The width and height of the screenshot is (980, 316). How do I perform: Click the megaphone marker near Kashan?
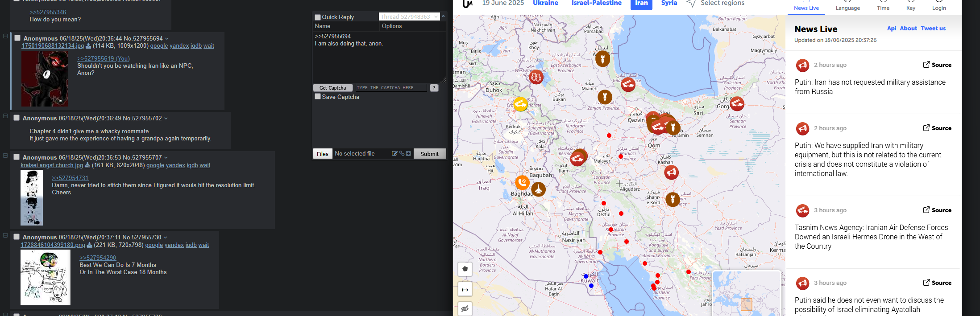[x=671, y=172]
